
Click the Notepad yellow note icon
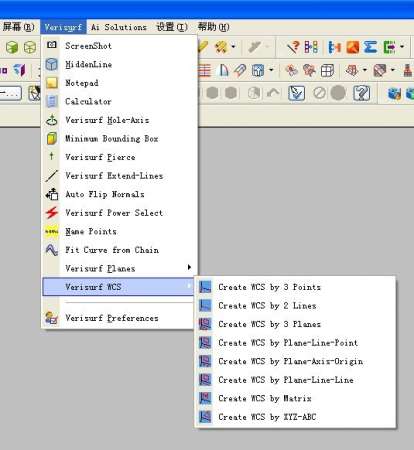tap(52, 83)
